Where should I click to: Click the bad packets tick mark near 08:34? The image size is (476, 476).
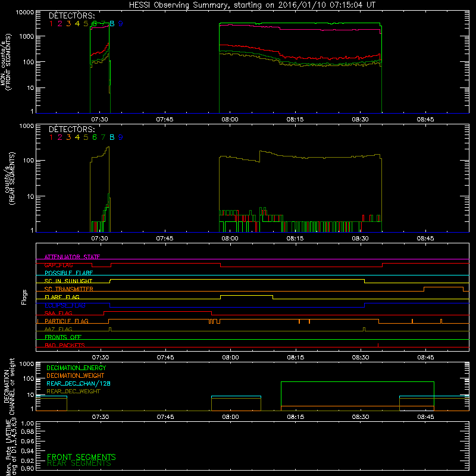tap(378, 345)
